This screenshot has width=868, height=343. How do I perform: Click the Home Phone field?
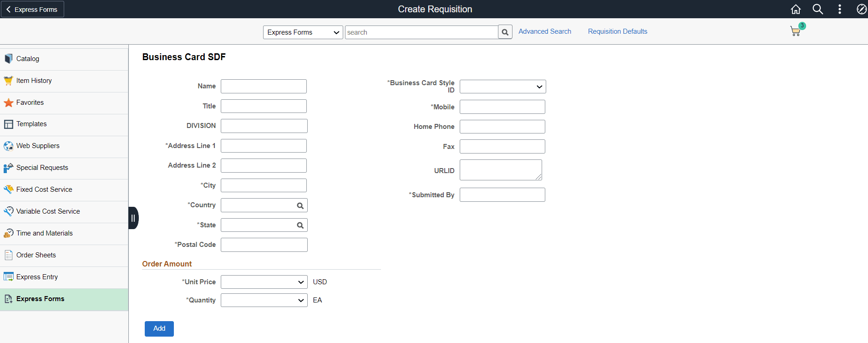click(503, 127)
